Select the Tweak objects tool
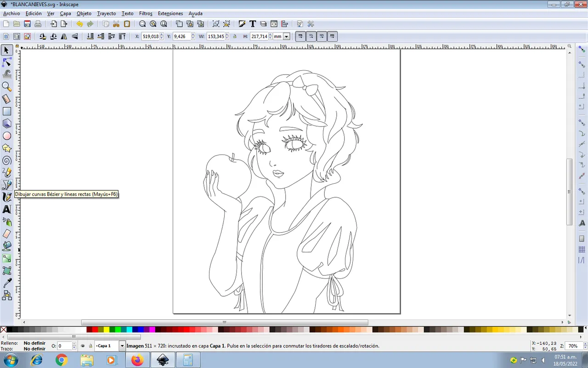588x368 pixels. point(7,74)
